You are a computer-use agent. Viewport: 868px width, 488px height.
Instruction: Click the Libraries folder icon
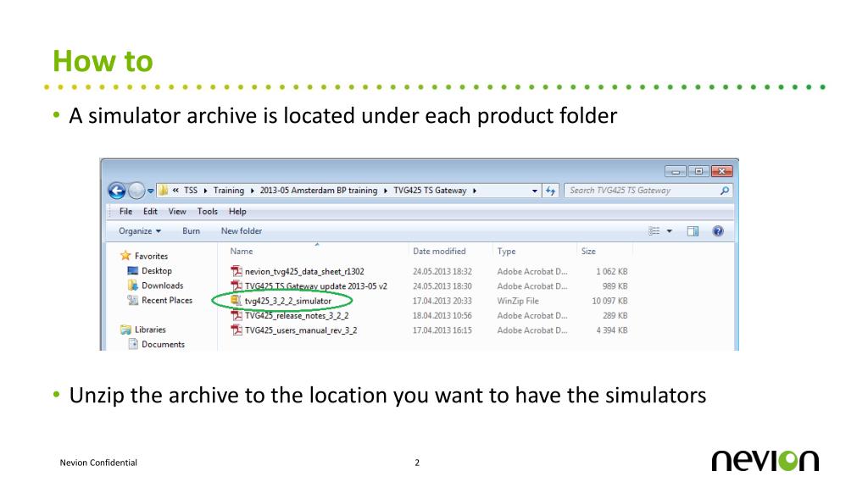coord(125,330)
